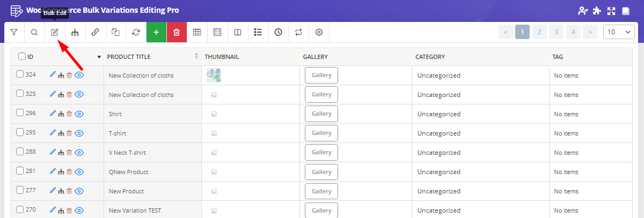Image resolution: width=644 pixels, height=218 pixels.
Task: Click the user-check icon in header
Action: [x=582, y=11]
